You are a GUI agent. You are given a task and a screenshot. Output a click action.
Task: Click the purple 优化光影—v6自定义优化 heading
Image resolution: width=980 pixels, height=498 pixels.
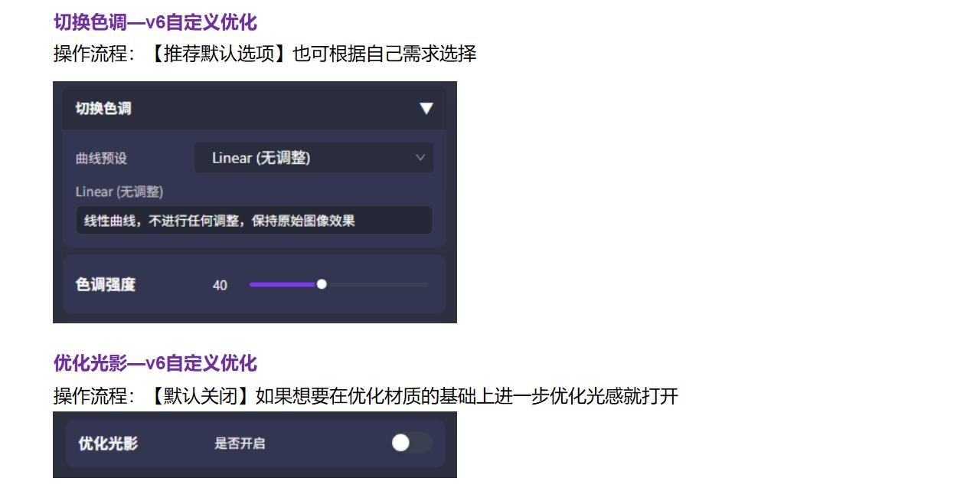(x=155, y=363)
